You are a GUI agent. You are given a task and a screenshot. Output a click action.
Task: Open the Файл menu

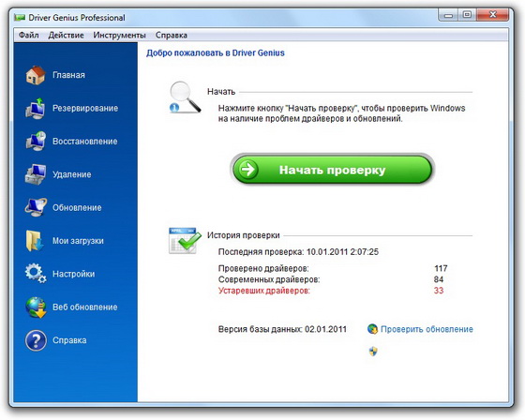(x=29, y=36)
